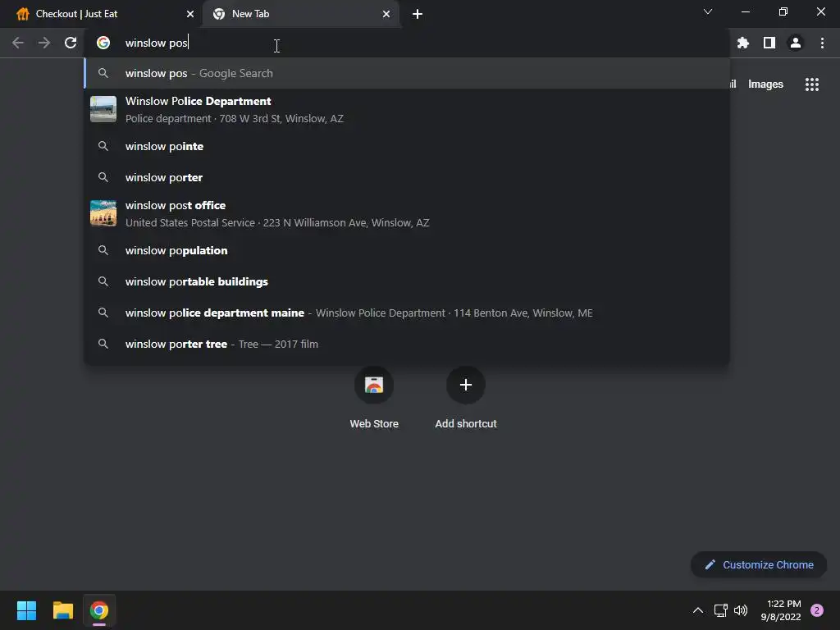Select the New Tab tab
Screen dimensions: 840x630
point(300,14)
